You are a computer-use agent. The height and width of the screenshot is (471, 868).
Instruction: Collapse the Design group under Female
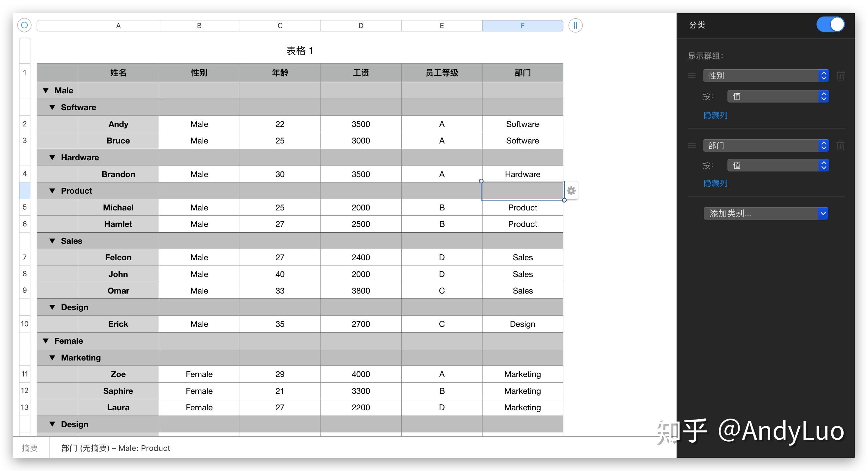tap(52, 424)
